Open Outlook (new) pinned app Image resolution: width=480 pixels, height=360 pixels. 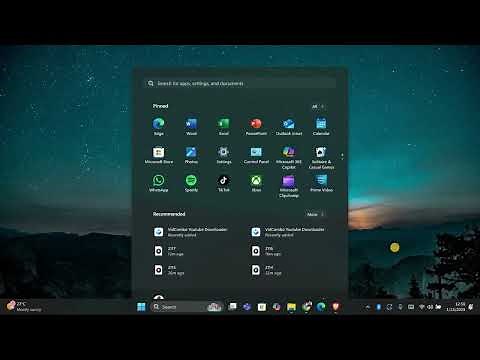(x=289, y=126)
